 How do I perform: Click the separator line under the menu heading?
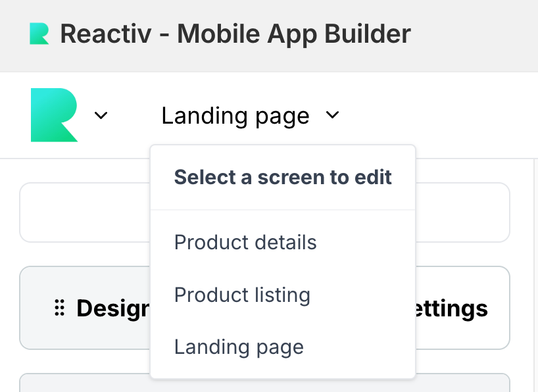tap(283, 210)
